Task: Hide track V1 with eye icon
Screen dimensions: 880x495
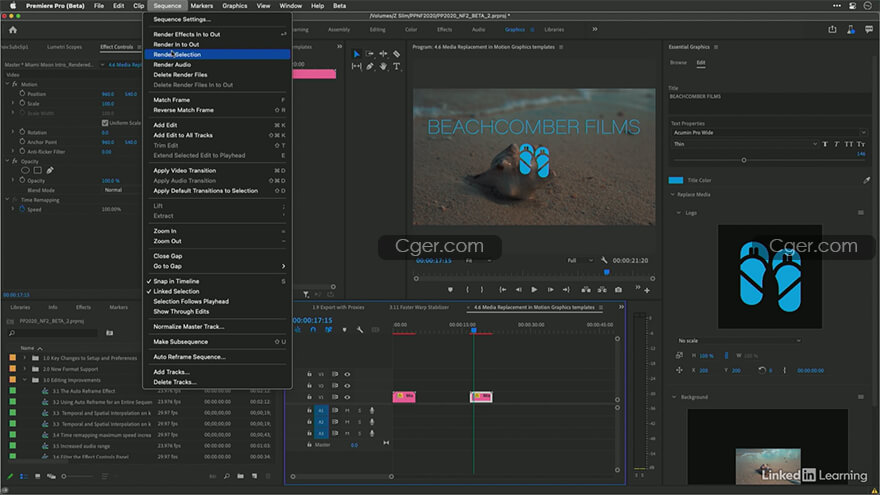Action: point(347,397)
